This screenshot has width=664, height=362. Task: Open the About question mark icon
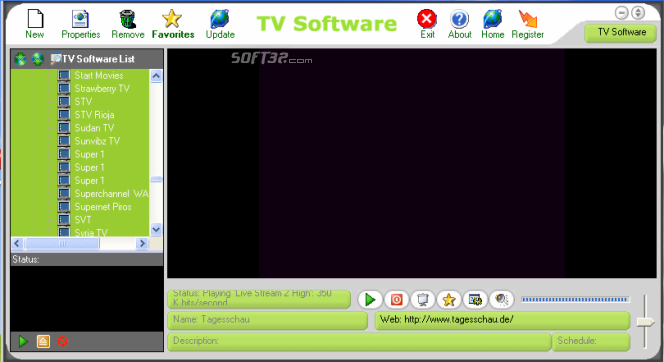coord(459,19)
